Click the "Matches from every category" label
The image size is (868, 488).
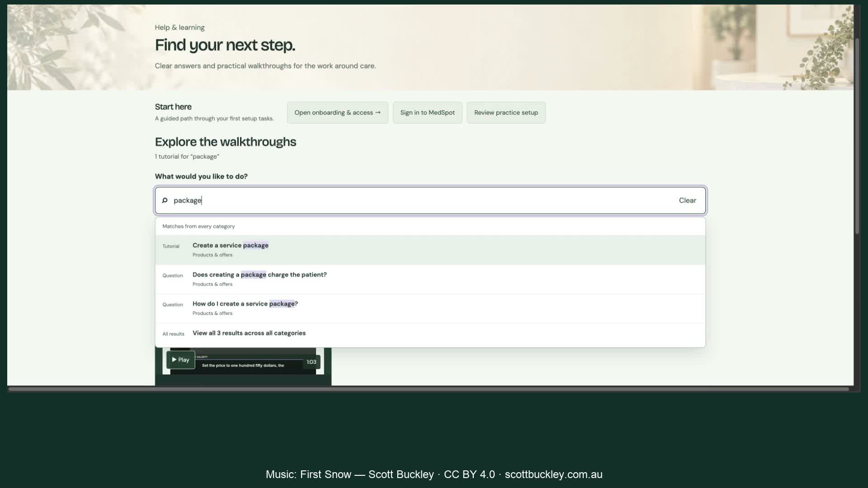(198, 226)
